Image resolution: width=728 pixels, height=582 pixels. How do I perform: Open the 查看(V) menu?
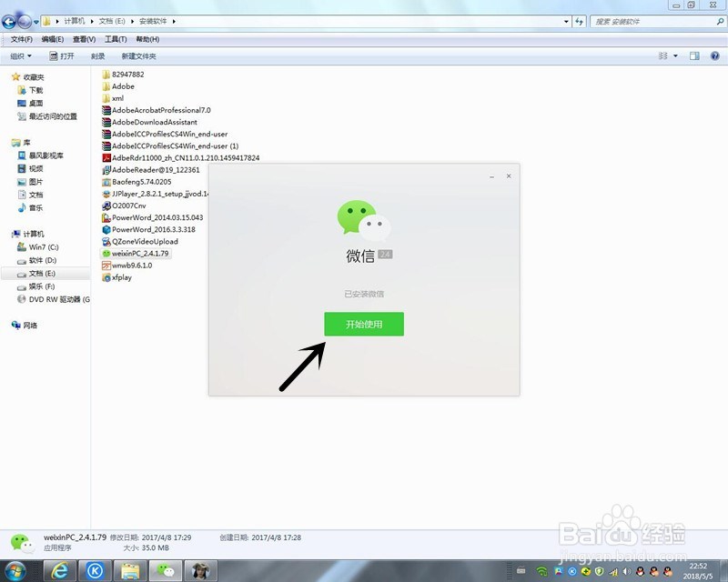point(84,39)
